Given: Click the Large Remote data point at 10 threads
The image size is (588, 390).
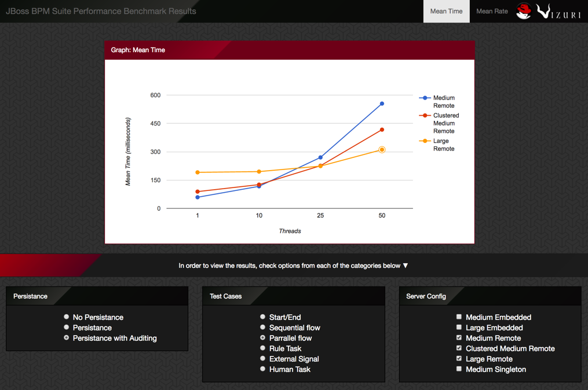Looking at the screenshot, I should pos(259,172).
